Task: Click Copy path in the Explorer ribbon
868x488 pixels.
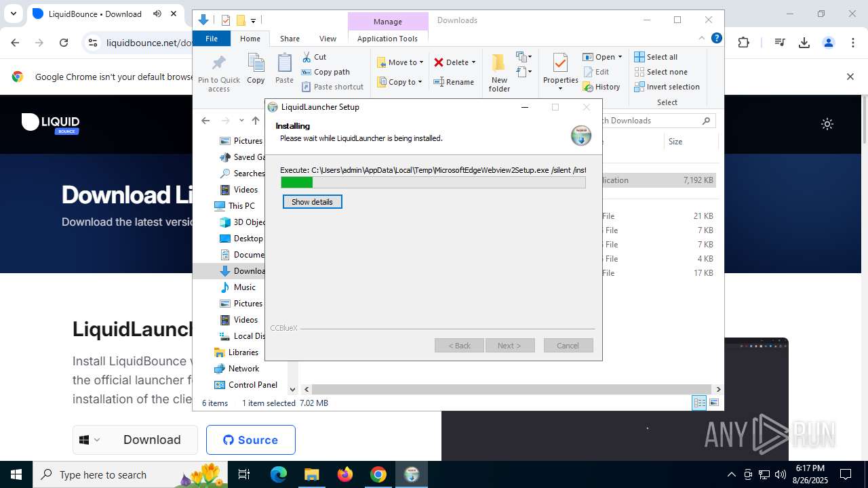Action: point(325,72)
